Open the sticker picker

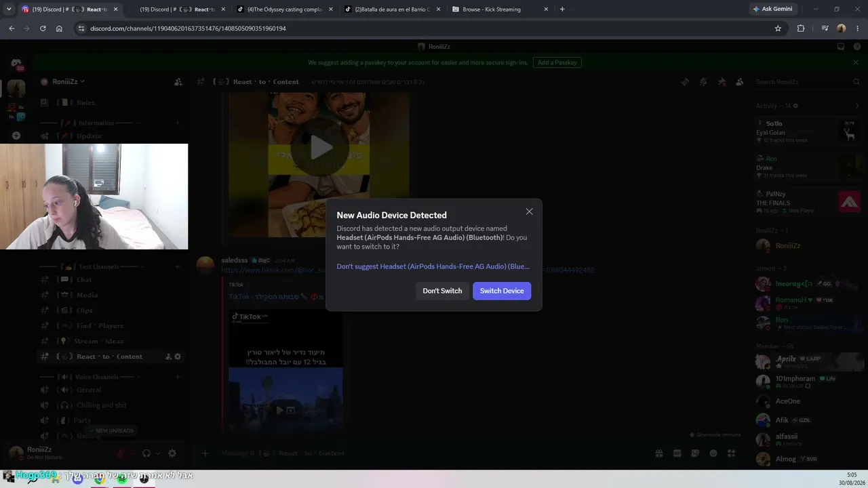pos(695,453)
